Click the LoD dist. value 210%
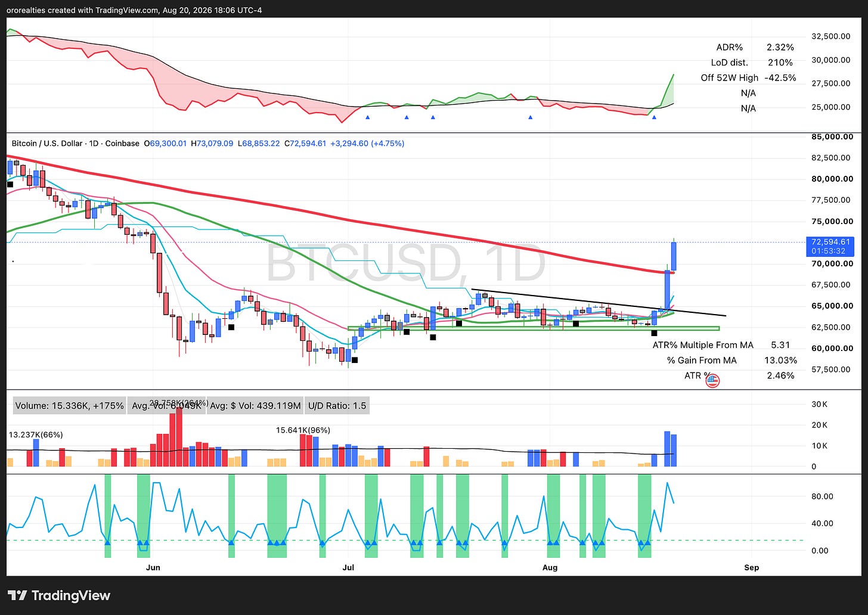This screenshot has width=868, height=615. 780,63
